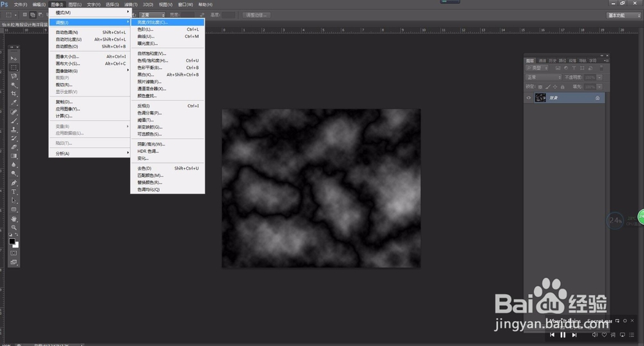
Task: Switch to the 历史 history tab
Action: tap(553, 60)
